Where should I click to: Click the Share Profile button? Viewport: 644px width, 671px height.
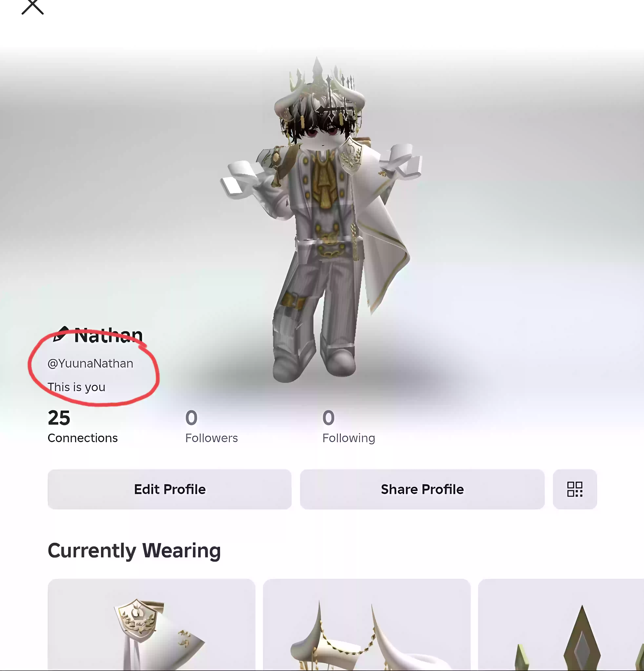click(422, 489)
